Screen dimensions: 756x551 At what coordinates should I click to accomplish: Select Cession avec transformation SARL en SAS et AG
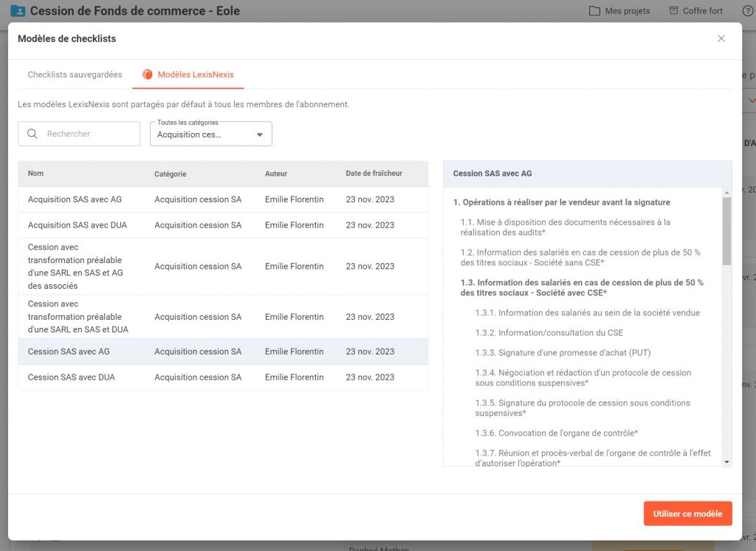click(223, 267)
